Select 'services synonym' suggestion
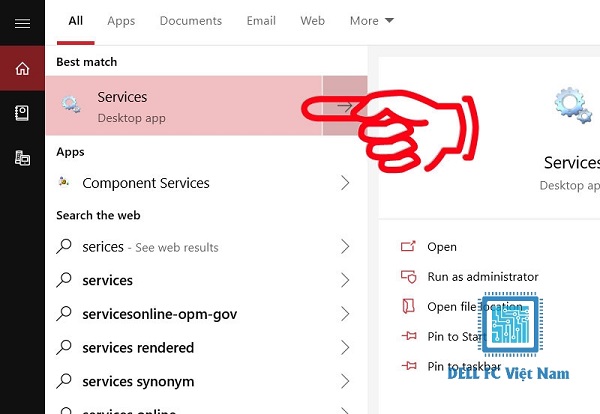 click(x=206, y=381)
